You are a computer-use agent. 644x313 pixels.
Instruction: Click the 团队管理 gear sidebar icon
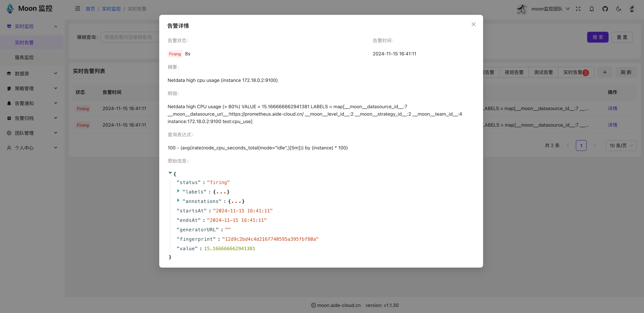click(9, 133)
